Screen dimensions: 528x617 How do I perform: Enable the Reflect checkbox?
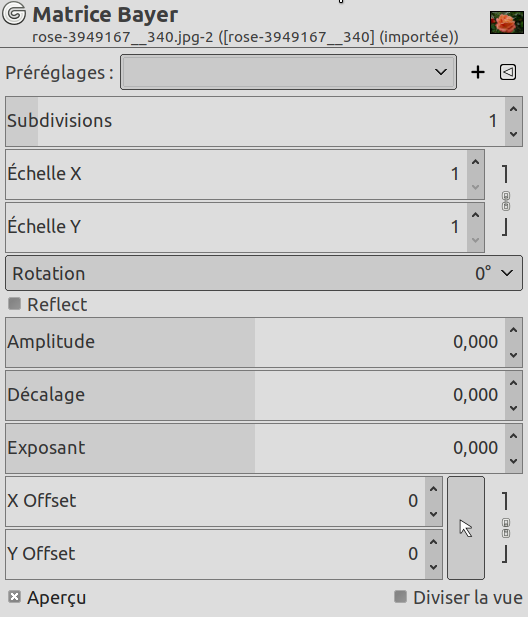click(15, 304)
